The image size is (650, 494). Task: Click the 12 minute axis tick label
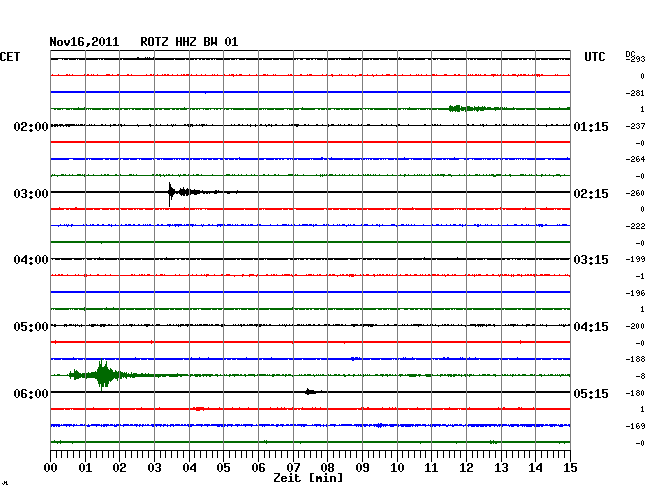click(466, 467)
